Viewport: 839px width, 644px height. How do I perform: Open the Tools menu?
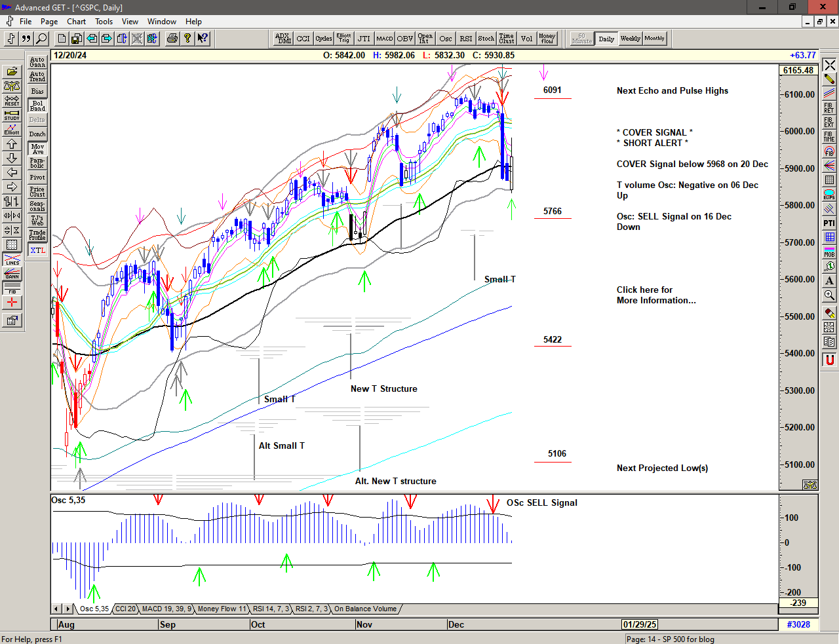(x=104, y=22)
